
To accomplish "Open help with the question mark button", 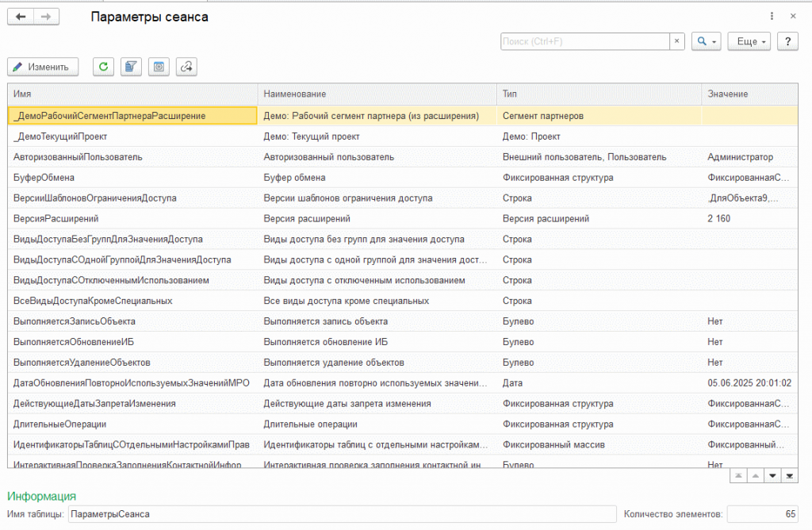I will click(787, 41).
